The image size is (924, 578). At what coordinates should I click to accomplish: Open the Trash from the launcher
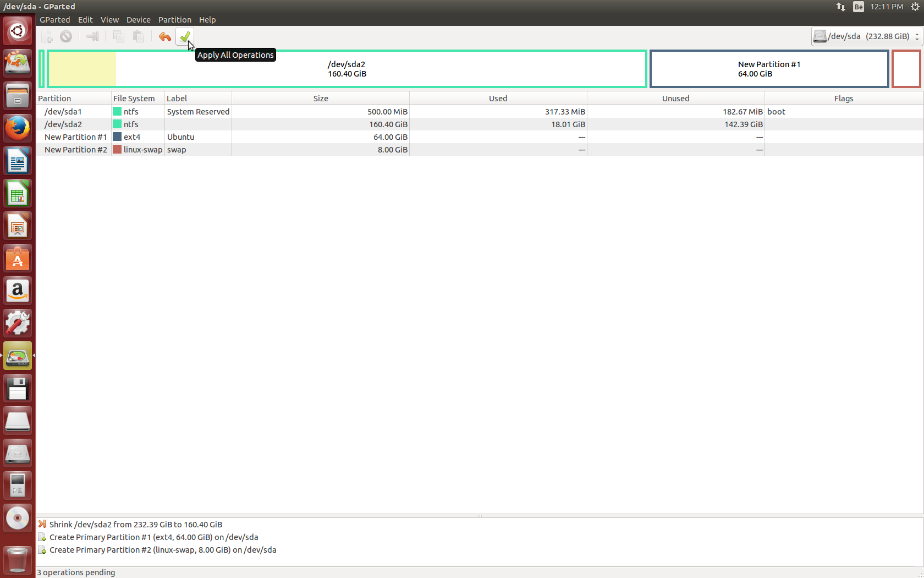coord(18,559)
